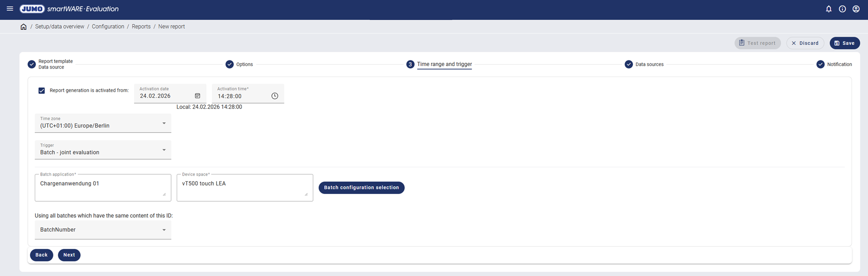
Task: Open the user account icon
Action: [x=856, y=9]
